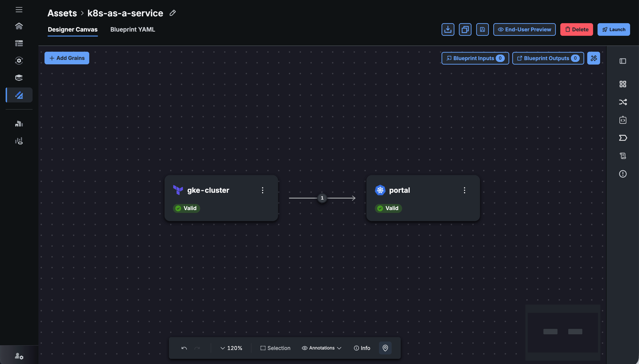Image resolution: width=639 pixels, height=364 pixels.
Task: Open user admin settings icon at sidebar bottom
Action: click(x=19, y=356)
